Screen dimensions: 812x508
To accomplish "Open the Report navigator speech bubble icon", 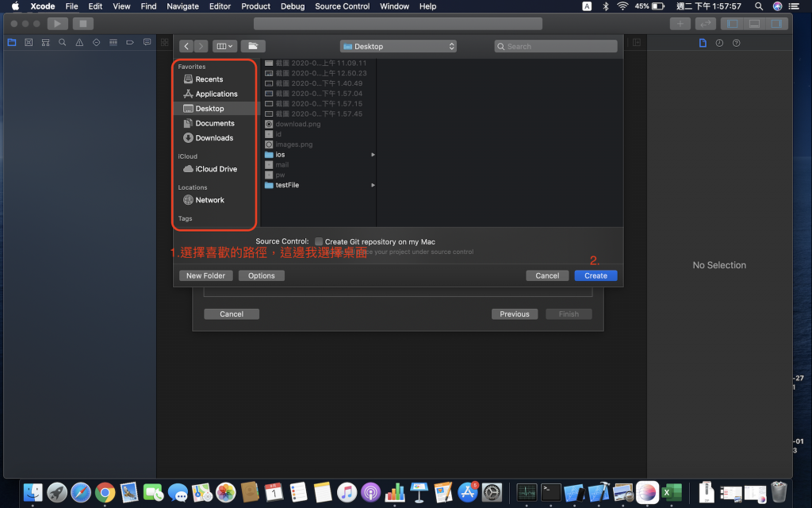I will pos(147,43).
